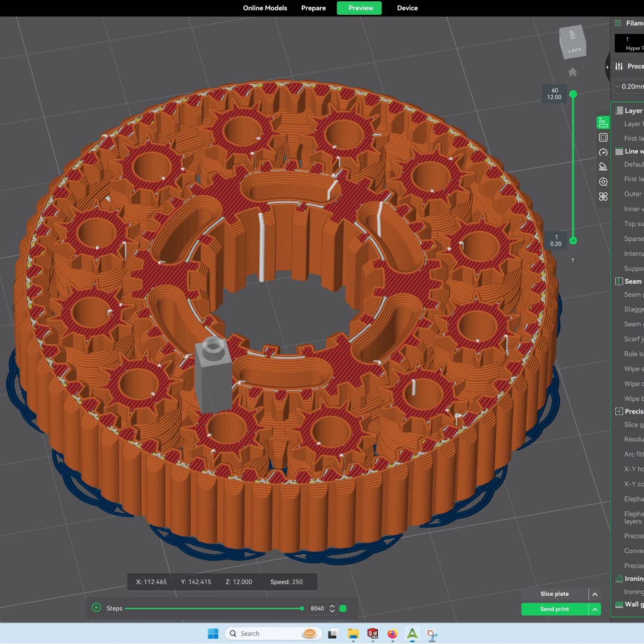Viewport: 644px width, 644px height.
Task: Click the step number field showing 8040
Action: pyautogui.click(x=317, y=609)
